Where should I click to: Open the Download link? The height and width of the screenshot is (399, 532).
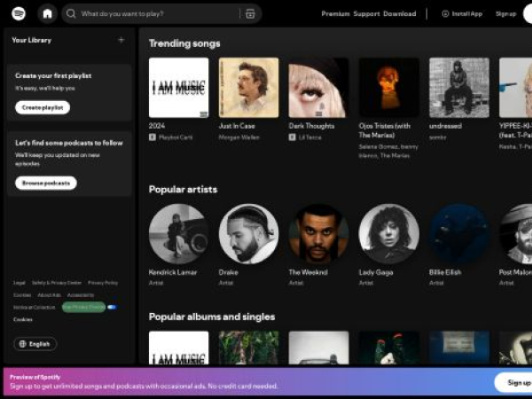[x=399, y=13]
